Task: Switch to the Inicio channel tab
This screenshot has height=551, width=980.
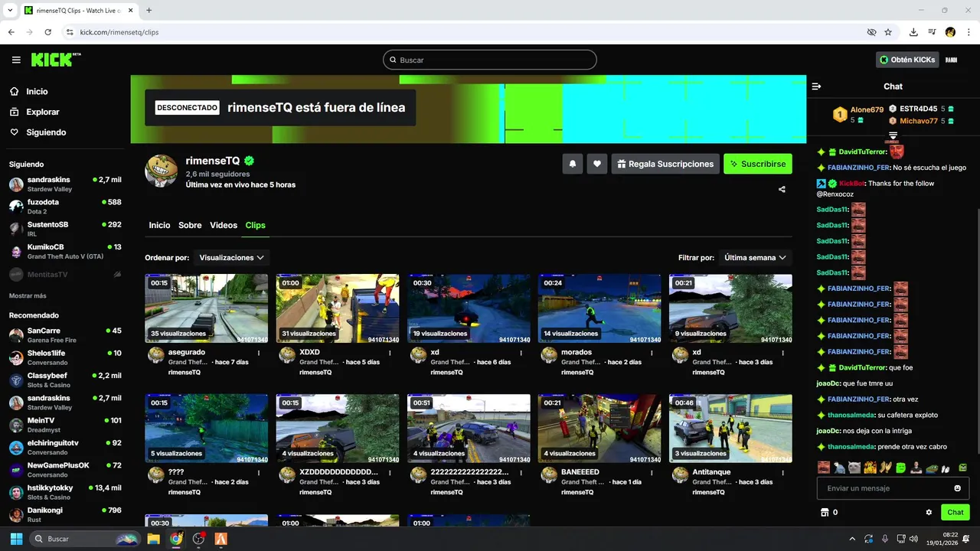Action: [159, 225]
